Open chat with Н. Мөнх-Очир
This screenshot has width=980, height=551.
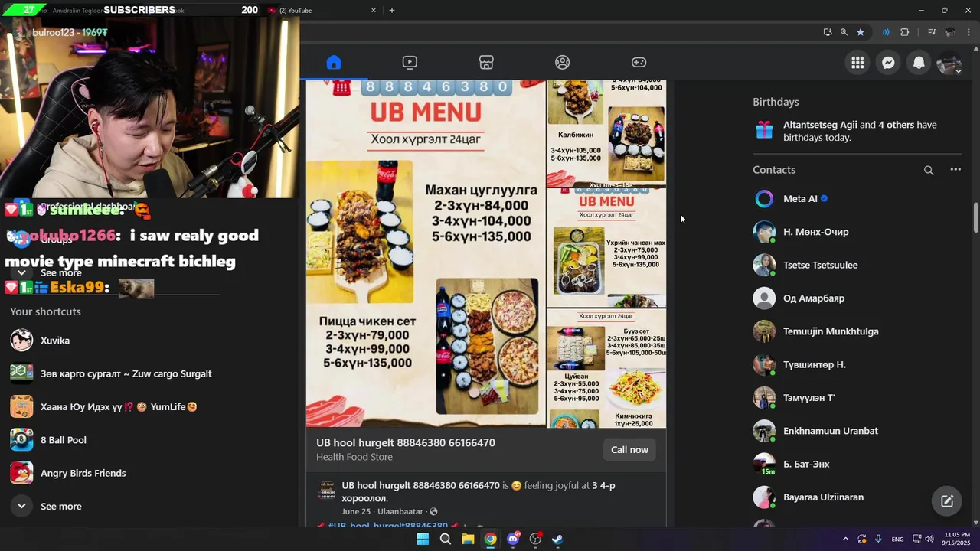(x=857, y=232)
